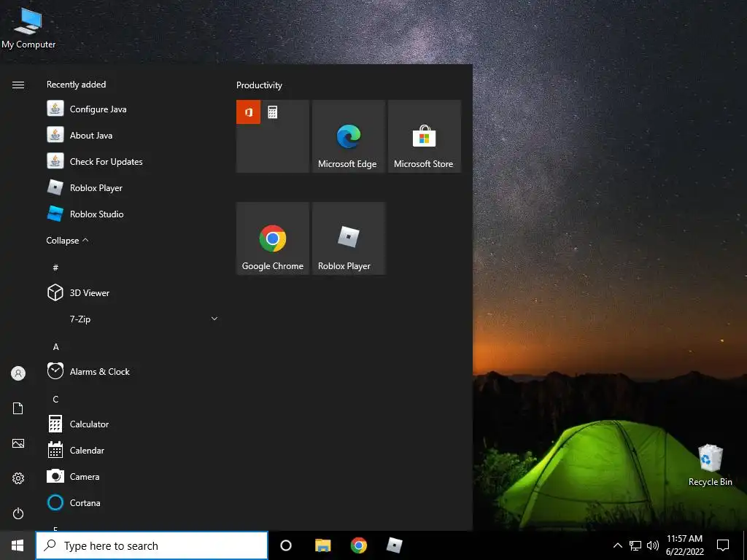Image resolution: width=747 pixels, height=560 pixels.
Task: Open File Explorer on taskbar
Action: (x=322, y=545)
